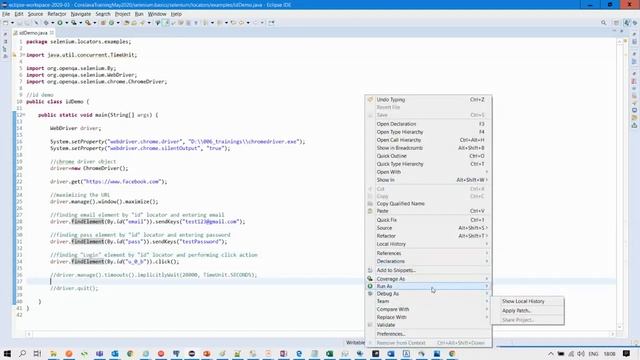Expand the Declarations submenu
The image size is (640, 360).
428,261
